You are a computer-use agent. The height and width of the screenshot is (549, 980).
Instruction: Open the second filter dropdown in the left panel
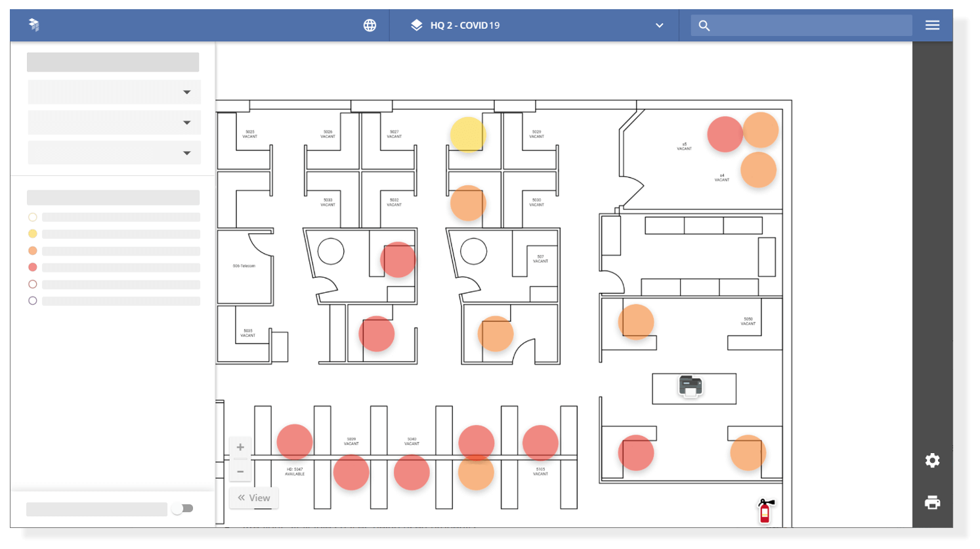point(114,123)
